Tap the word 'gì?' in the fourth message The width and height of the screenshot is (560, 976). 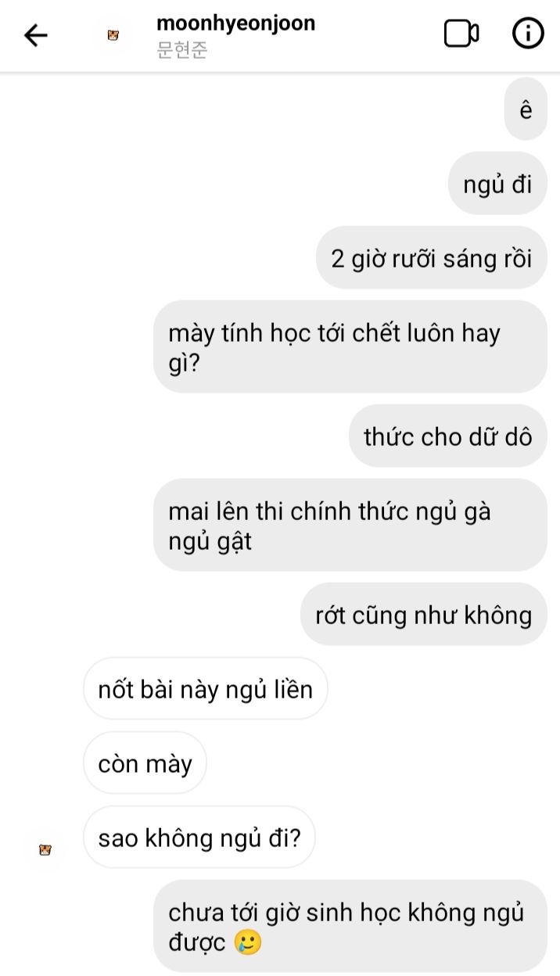coord(186,364)
